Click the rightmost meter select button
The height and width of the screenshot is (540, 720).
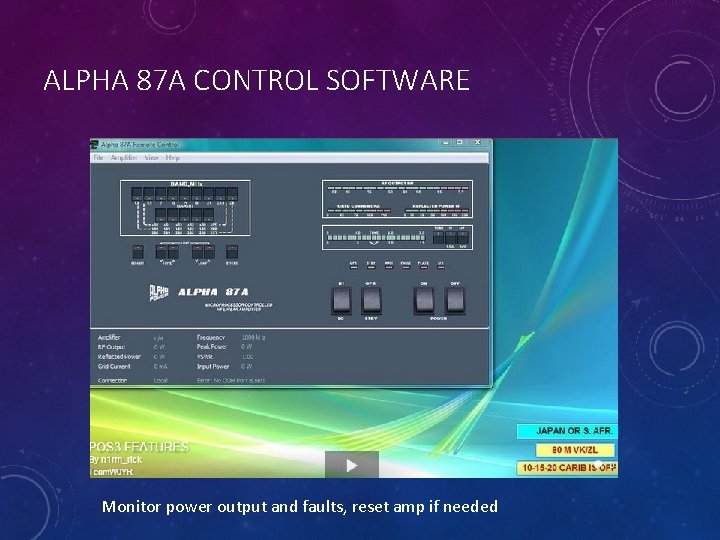463,237
